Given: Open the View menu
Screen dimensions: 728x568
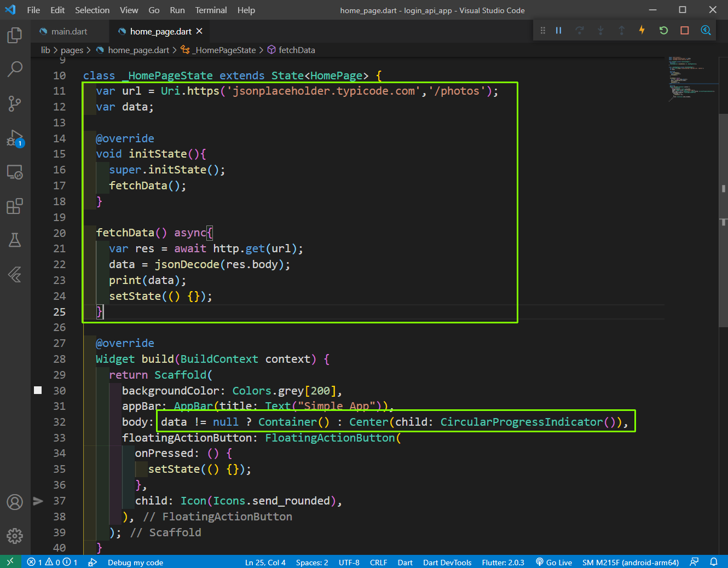Looking at the screenshot, I should click(129, 10).
